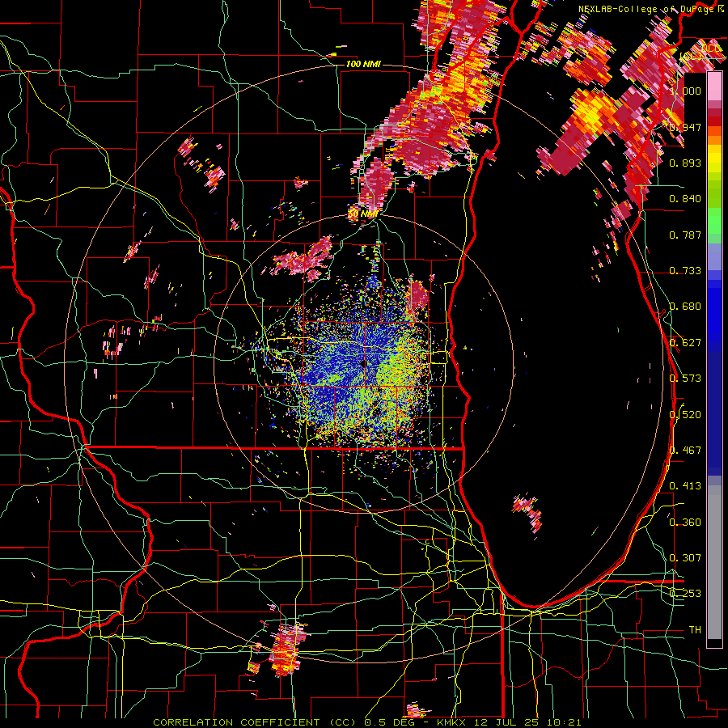Click the 0.840 legend value

[x=685, y=198]
